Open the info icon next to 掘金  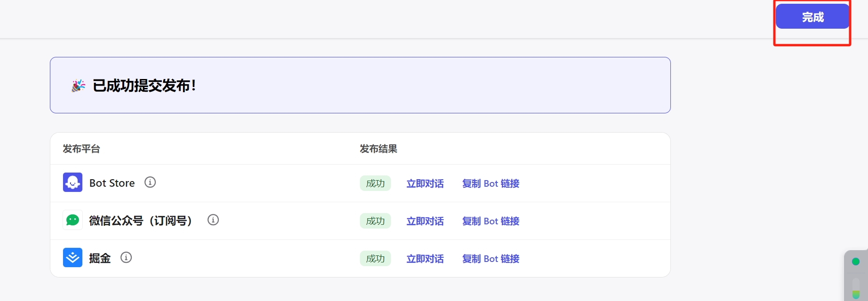126,257
